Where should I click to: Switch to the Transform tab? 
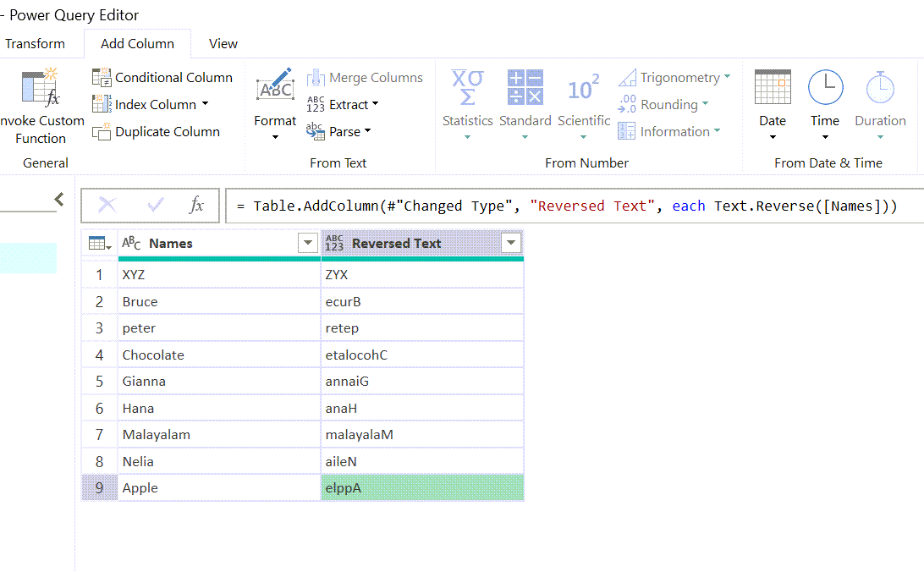(36, 43)
